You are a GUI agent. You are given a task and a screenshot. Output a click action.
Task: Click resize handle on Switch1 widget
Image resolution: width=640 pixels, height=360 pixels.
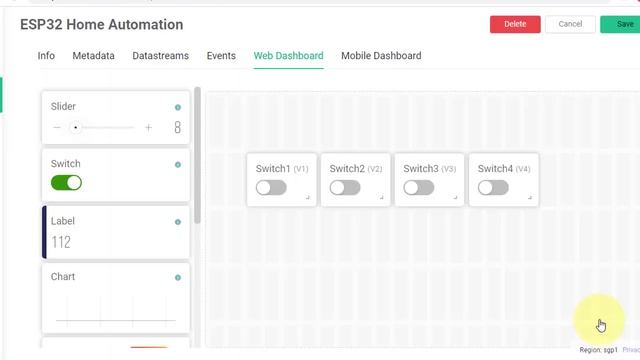[x=308, y=197]
